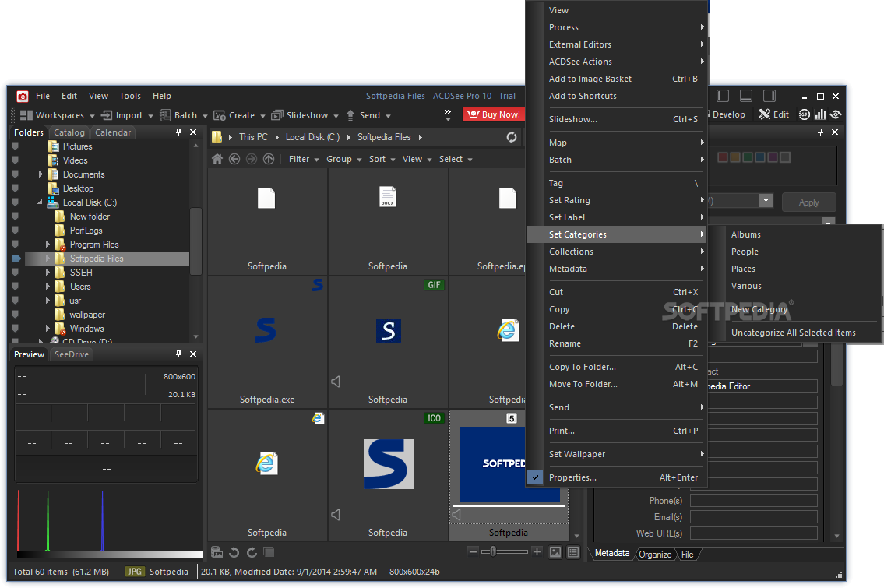884x588 pixels.
Task: Click the Apply button
Action: (808, 202)
